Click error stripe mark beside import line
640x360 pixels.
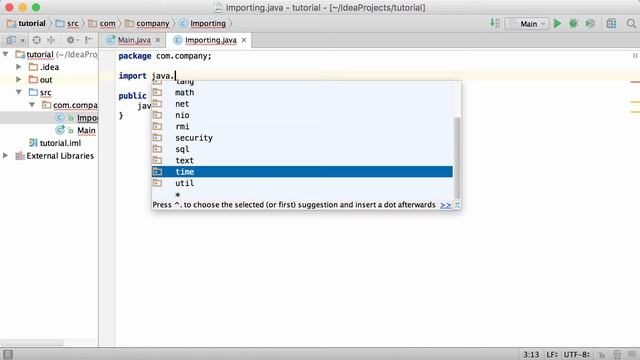point(635,82)
